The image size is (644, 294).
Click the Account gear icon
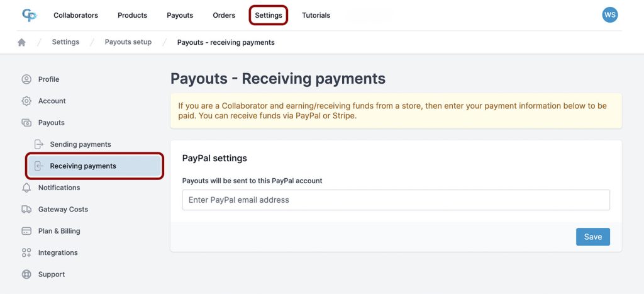point(26,101)
